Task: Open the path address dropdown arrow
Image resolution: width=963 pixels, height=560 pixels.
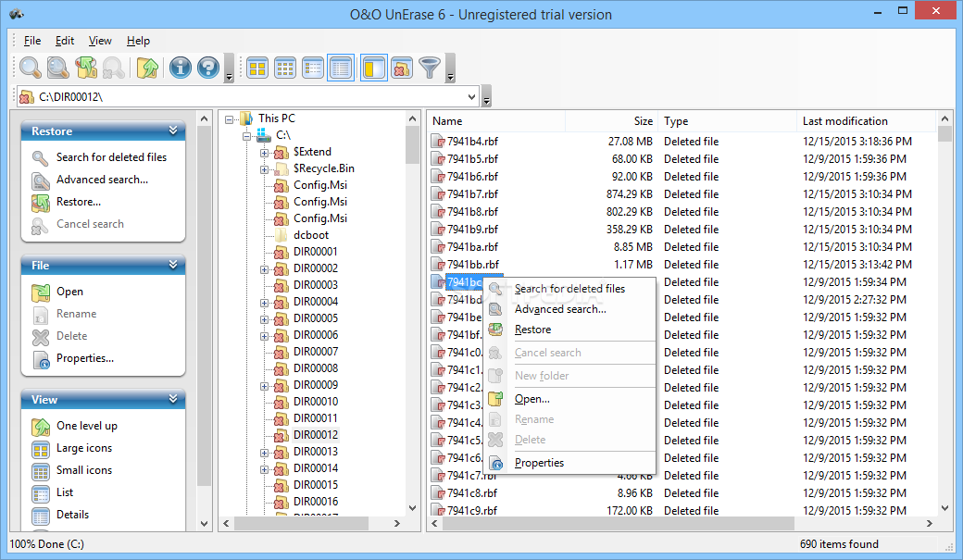Action: [x=471, y=96]
